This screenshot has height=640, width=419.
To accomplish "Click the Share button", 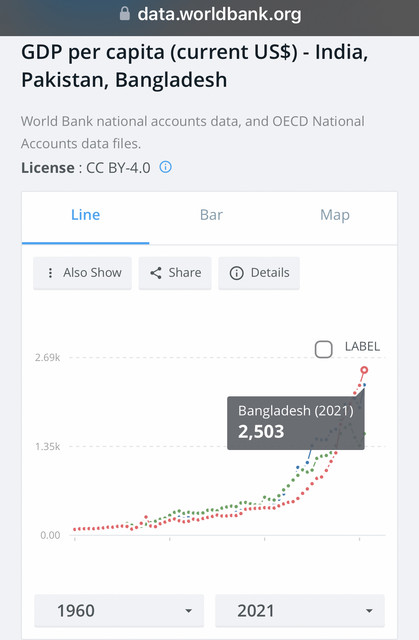I will click(175, 273).
